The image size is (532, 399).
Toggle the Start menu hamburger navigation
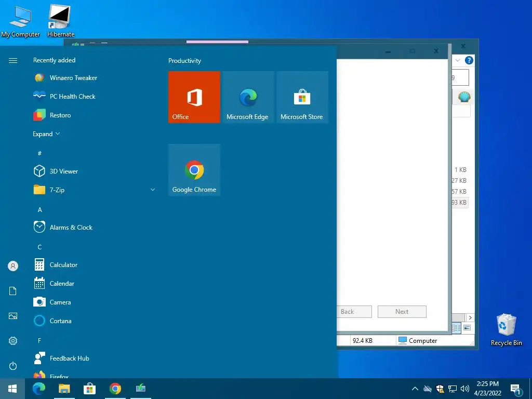coord(13,60)
